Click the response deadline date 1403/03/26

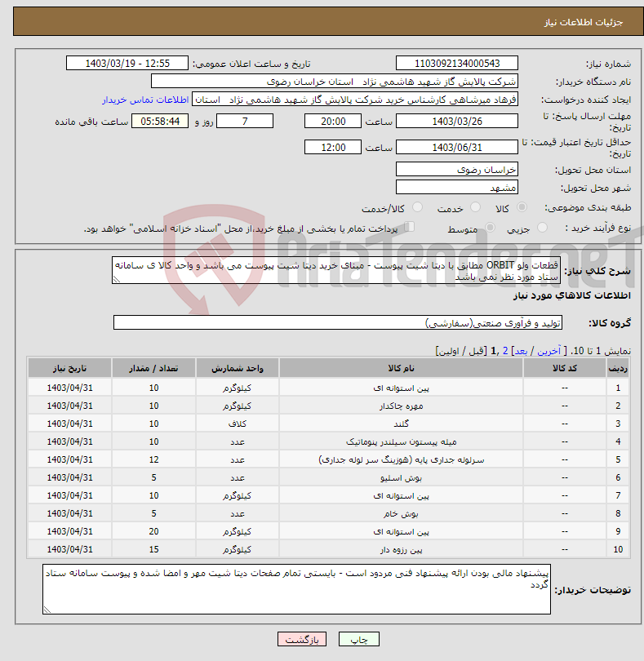pos(457,122)
